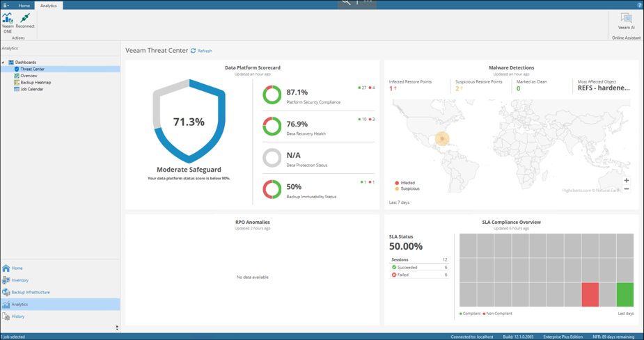
Task: Click the Succeeded sessions row
Action: tap(419, 268)
